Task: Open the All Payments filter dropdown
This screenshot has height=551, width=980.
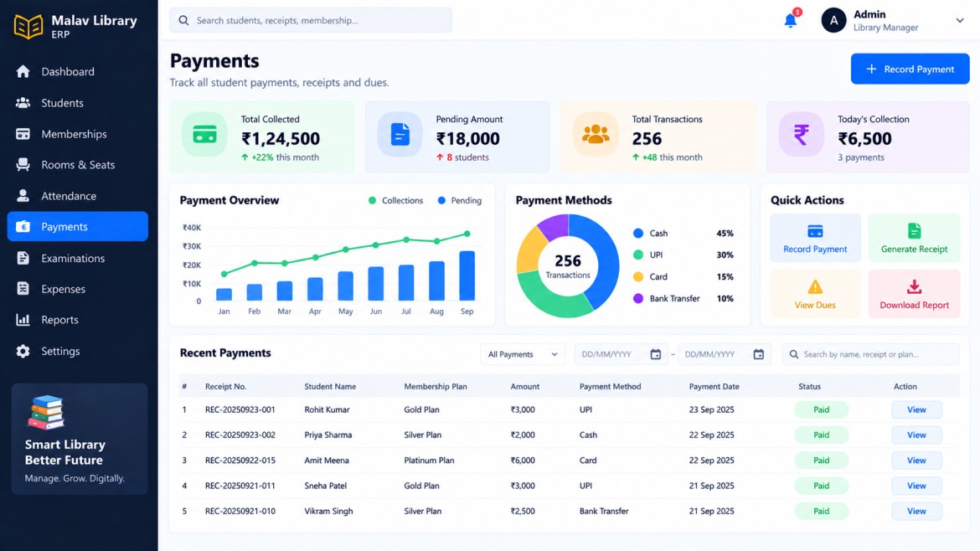Action: (x=523, y=354)
